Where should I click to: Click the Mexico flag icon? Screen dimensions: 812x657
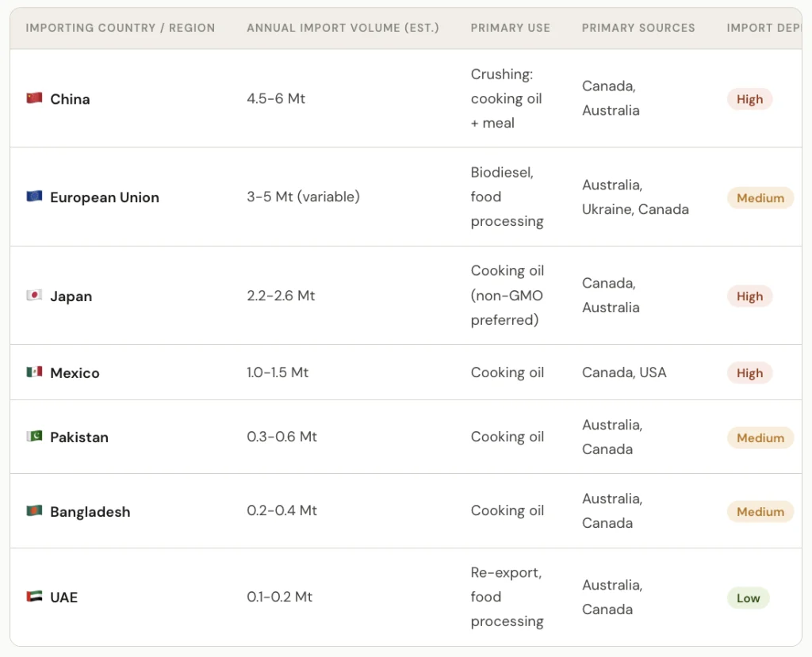[x=34, y=372]
